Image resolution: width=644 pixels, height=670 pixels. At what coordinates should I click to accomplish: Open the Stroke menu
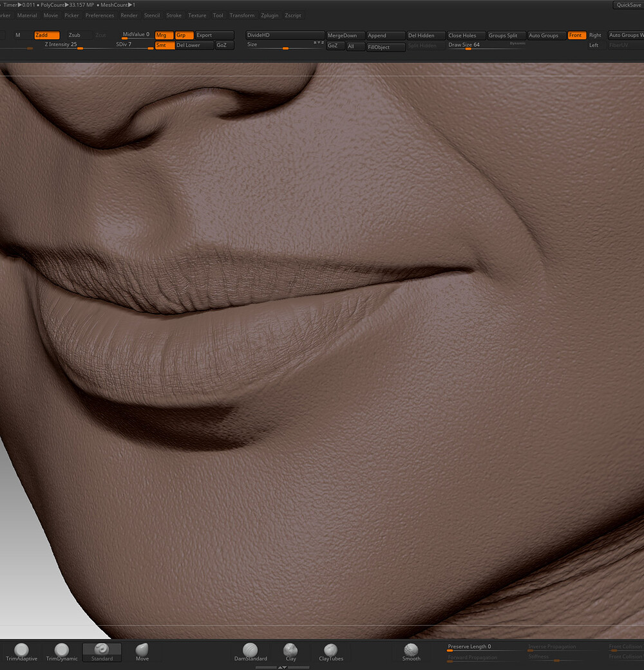click(174, 15)
